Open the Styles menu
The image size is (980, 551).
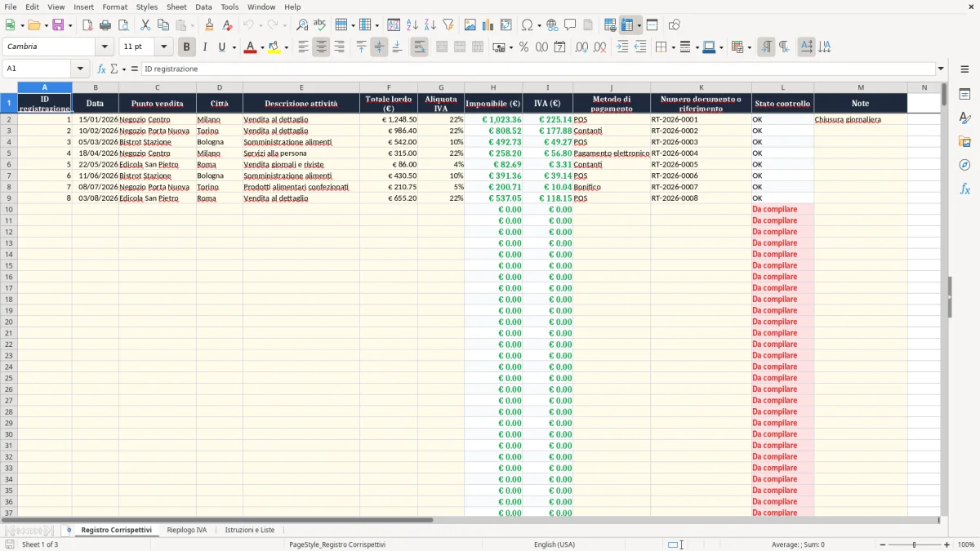(147, 7)
